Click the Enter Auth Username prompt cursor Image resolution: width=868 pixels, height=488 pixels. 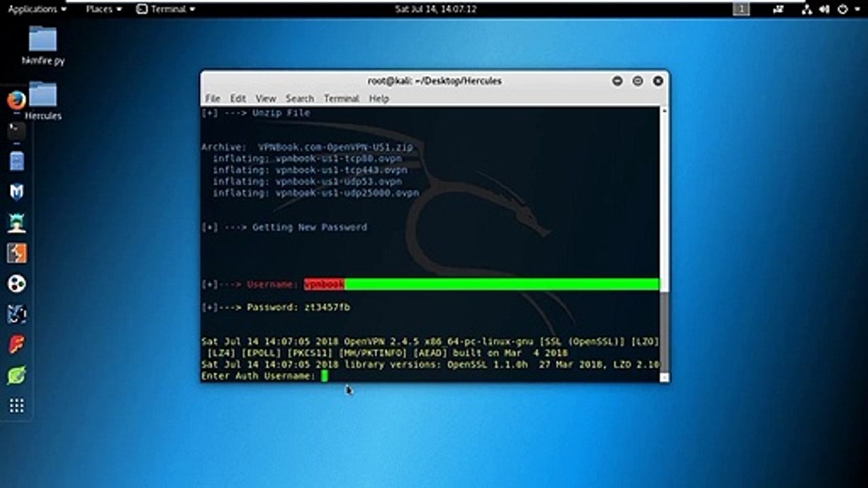pos(324,375)
